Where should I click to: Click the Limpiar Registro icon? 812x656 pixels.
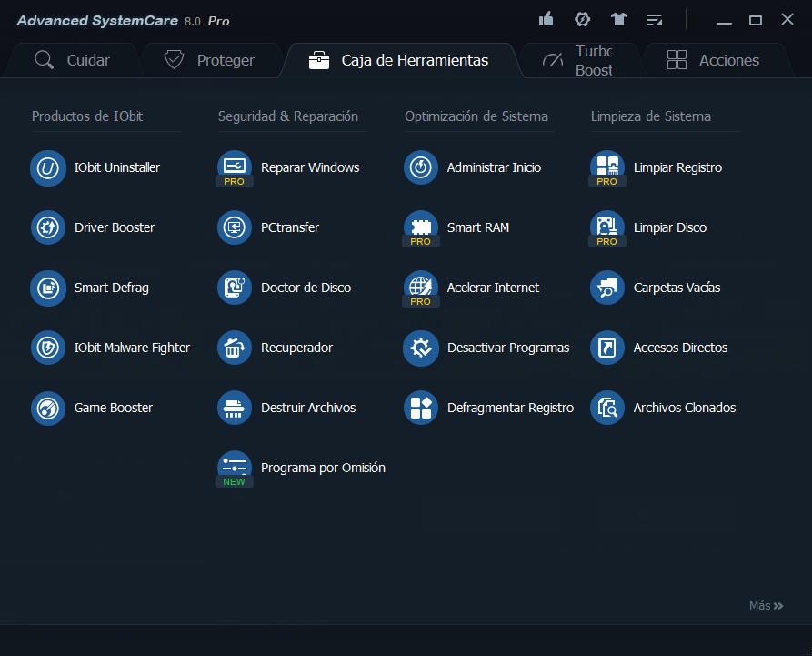[x=607, y=168]
